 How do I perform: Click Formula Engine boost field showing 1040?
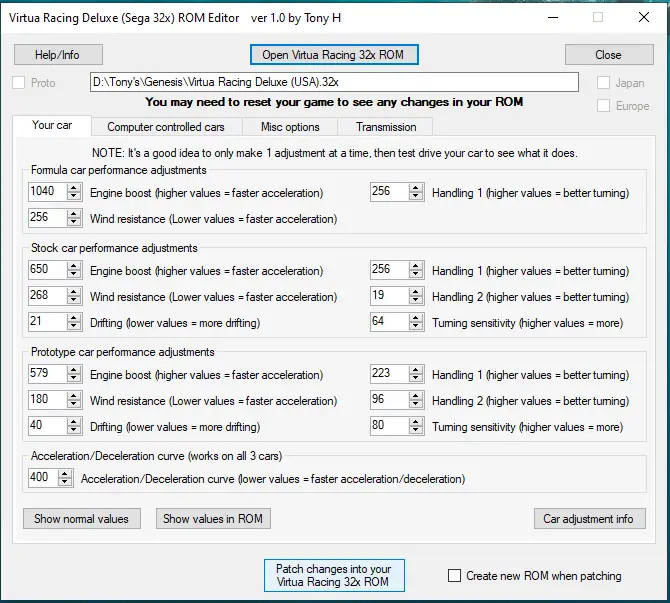point(47,192)
